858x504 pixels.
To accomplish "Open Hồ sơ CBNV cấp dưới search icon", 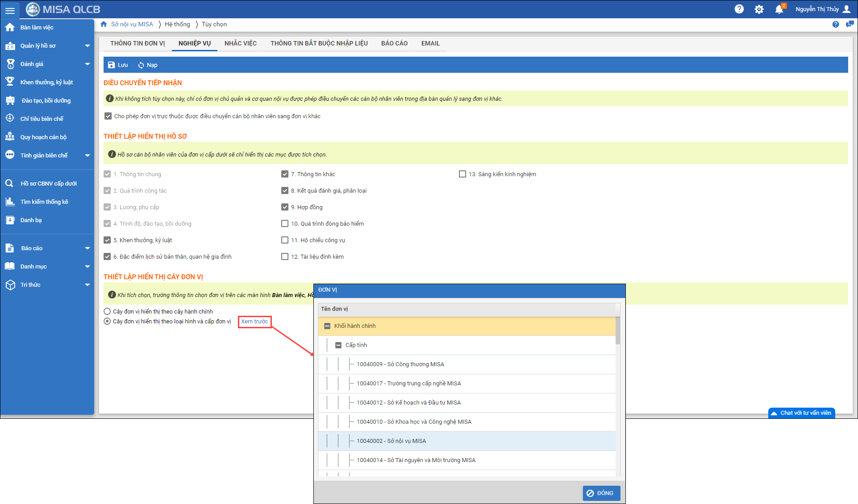I will tap(9, 183).
